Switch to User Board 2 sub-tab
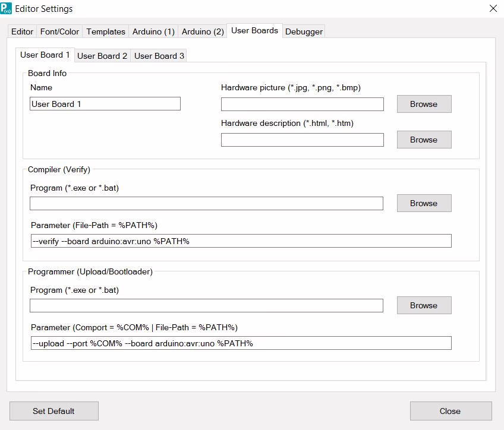The image size is (504, 430). pyautogui.click(x=102, y=56)
